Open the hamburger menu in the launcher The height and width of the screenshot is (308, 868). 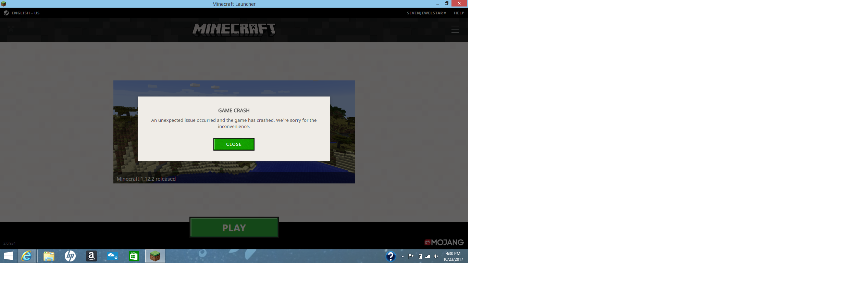(455, 29)
